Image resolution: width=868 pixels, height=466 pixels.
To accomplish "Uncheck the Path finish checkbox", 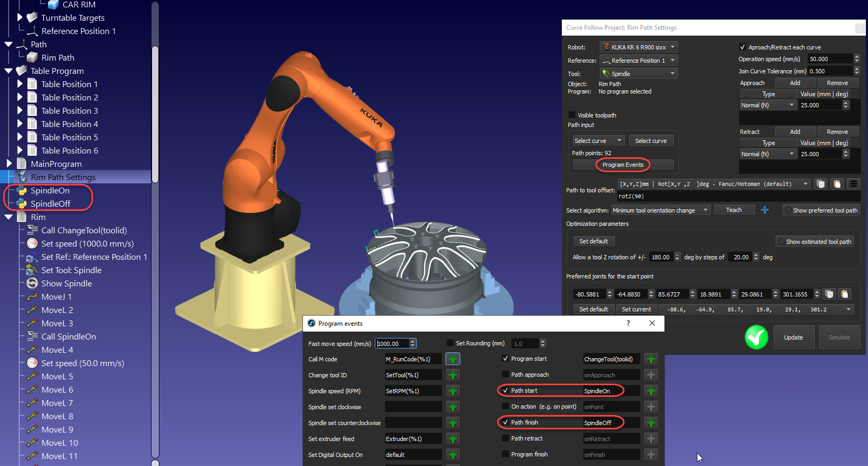I will coord(505,422).
